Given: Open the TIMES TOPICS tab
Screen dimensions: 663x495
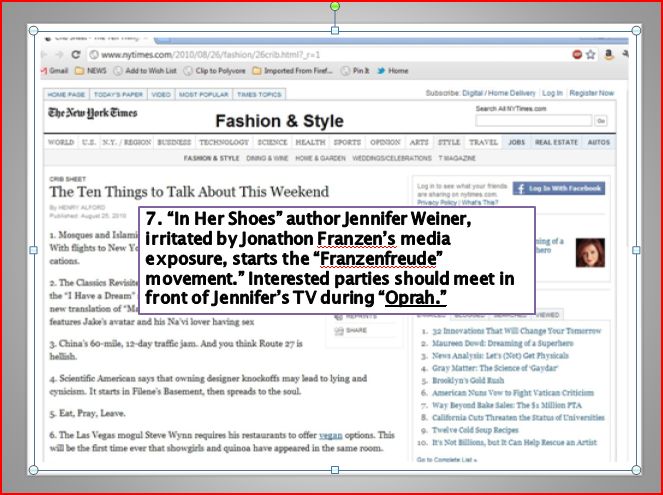Looking at the screenshot, I should pyautogui.click(x=259, y=94).
